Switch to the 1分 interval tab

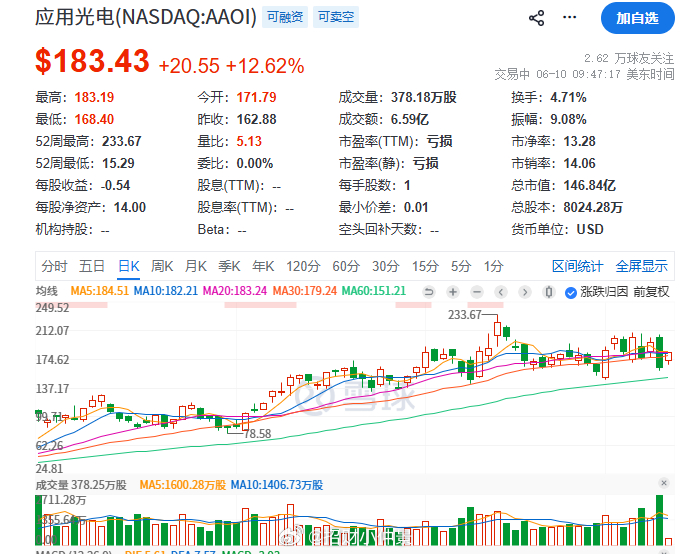[x=494, y=266]
